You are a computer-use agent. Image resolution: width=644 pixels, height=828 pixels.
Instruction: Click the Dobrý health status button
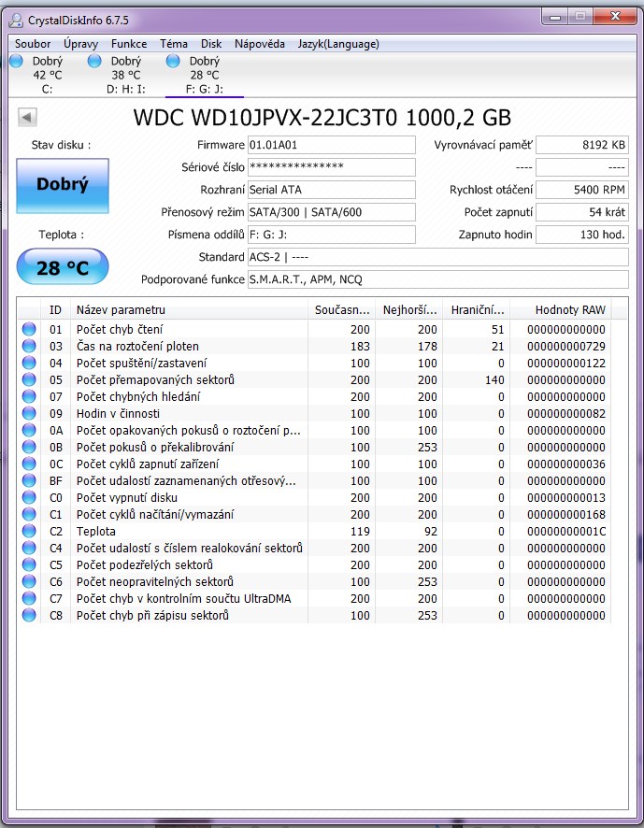(63, 185)
